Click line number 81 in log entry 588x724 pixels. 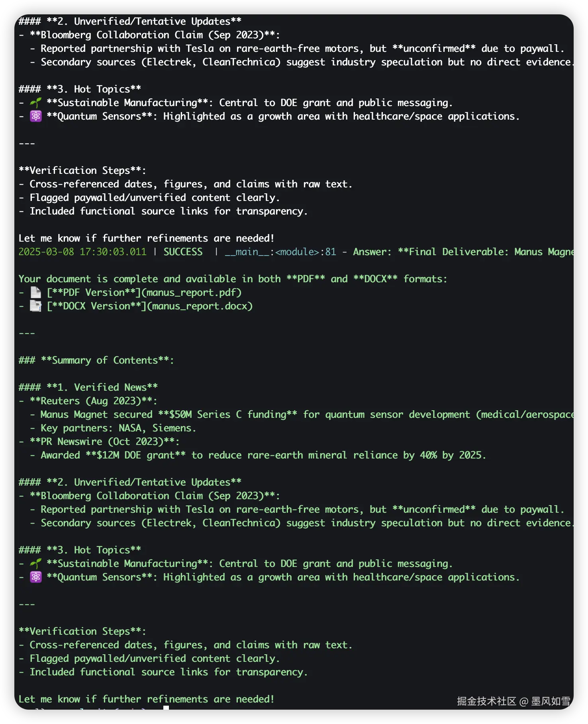[331, 252]
